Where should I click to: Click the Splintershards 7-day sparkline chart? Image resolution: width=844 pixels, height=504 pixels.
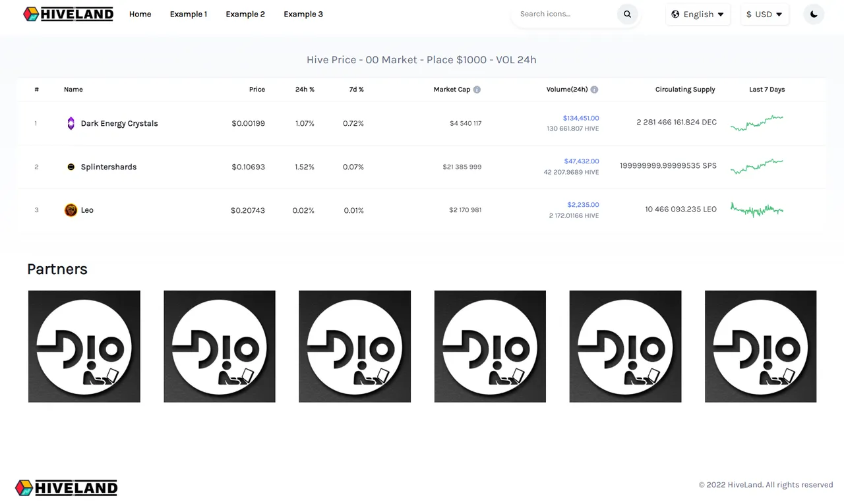[x=757, y=167]
